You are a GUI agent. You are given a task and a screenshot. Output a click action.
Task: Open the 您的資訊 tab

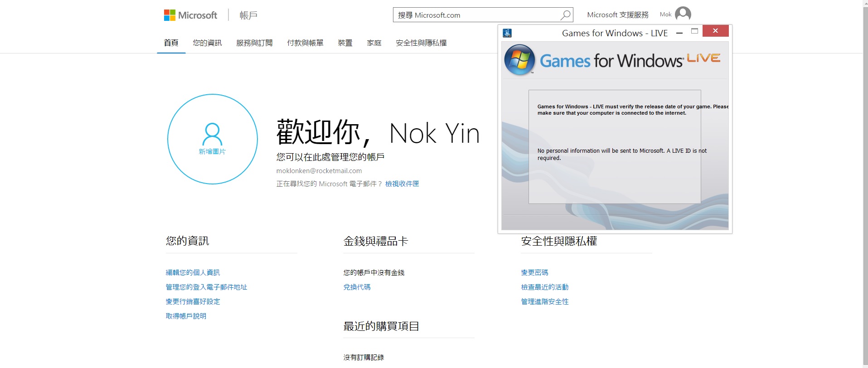click(x=207, y=43)
